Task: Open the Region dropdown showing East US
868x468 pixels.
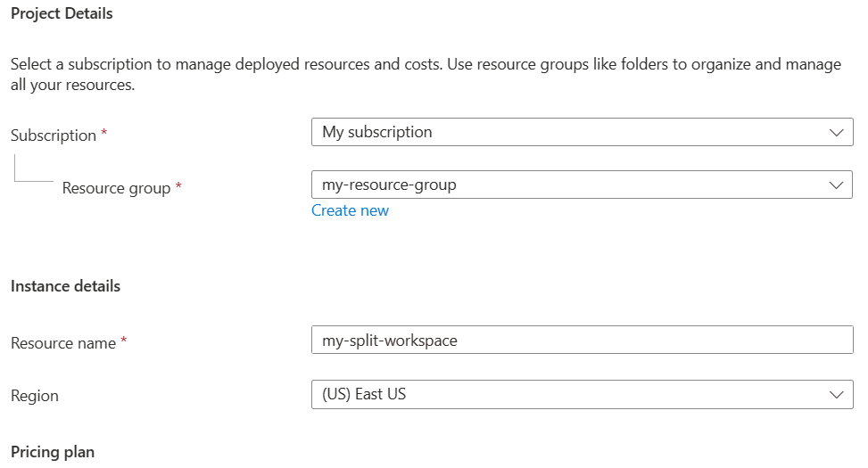Action: tap(571, 394)
